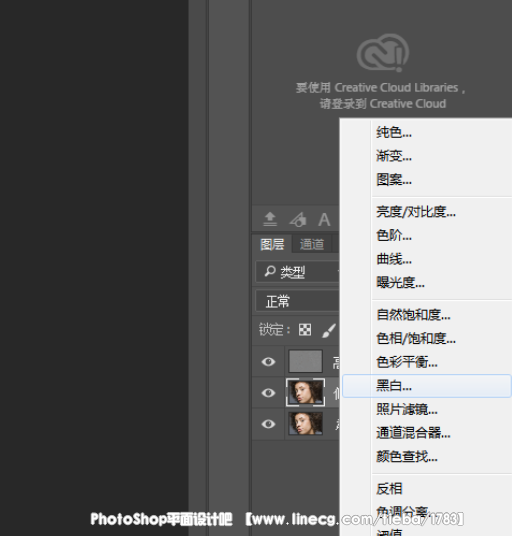
Task: Select 反相 adjustment
Action: (426, 488)
